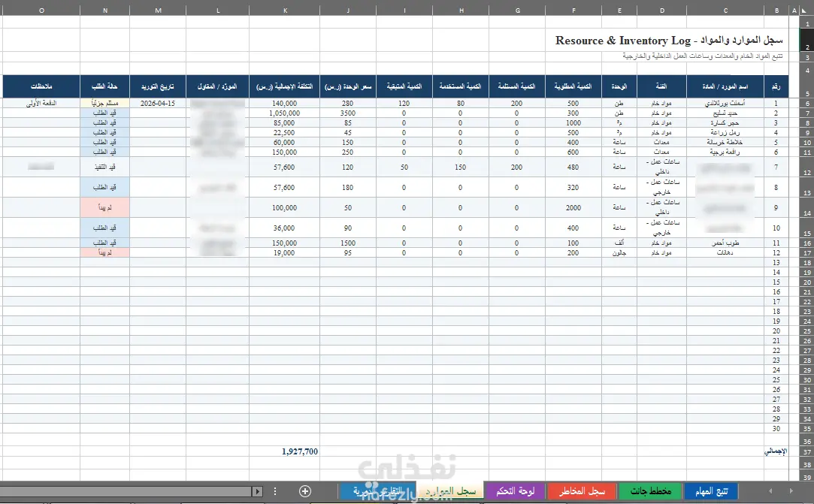Screen dimensions: 814x504
Task: Click the حالة الطلب header cell
Action: (105, 86)
